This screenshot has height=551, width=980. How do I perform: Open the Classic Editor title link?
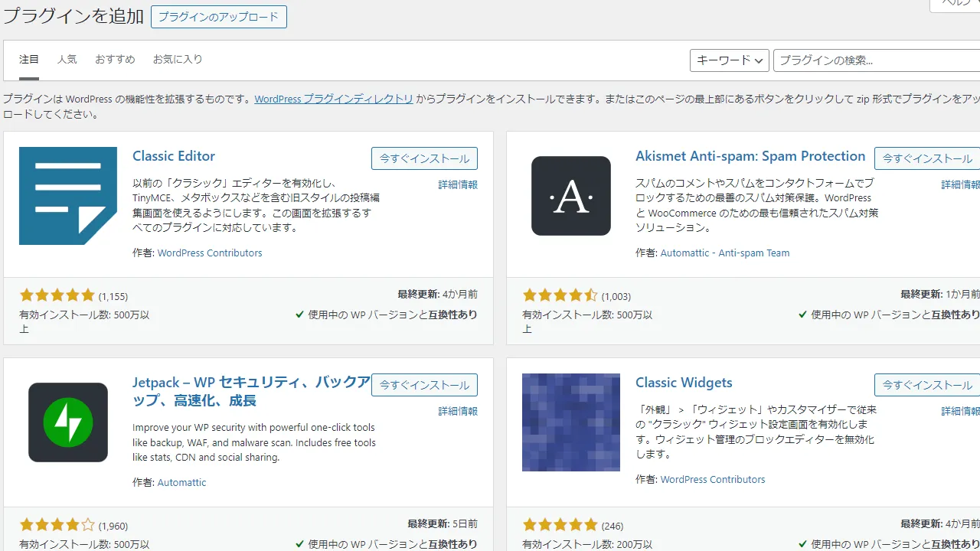(x=174, y=156)
